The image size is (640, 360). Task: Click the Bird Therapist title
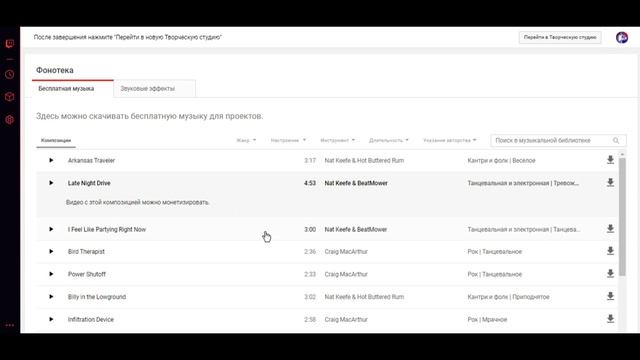click(x=86, y=251)
